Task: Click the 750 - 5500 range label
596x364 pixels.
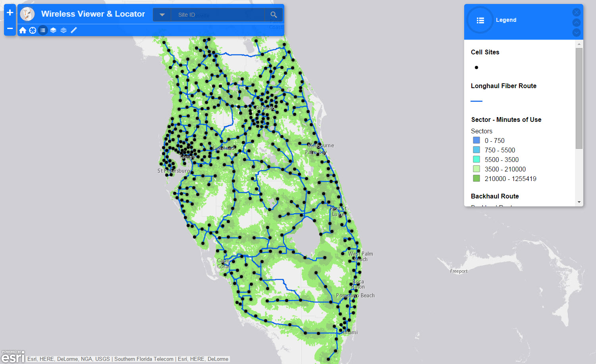Action: click(500, 150)
